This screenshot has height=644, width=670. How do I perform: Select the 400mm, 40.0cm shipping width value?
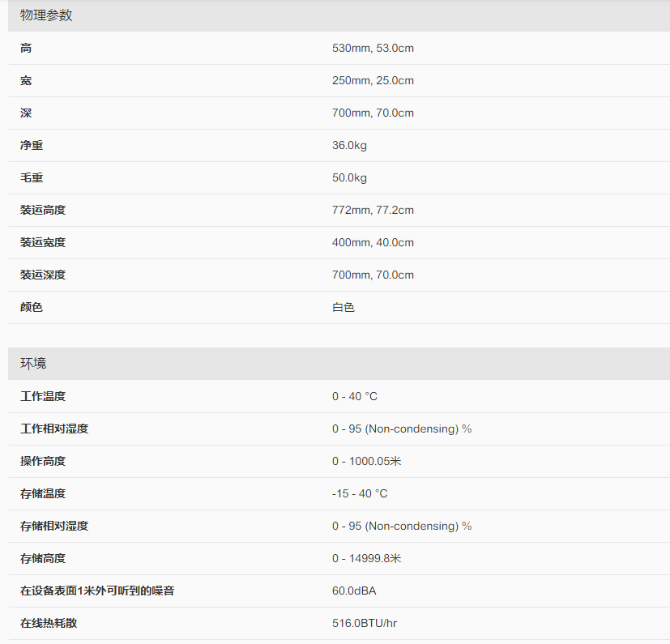pyautogui.click(x=373, y=243)
